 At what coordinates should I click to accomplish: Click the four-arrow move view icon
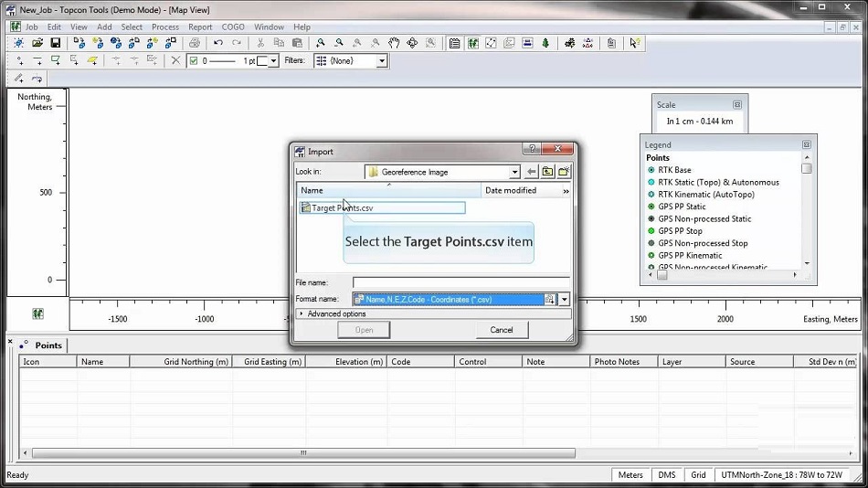tap(412, 43)
